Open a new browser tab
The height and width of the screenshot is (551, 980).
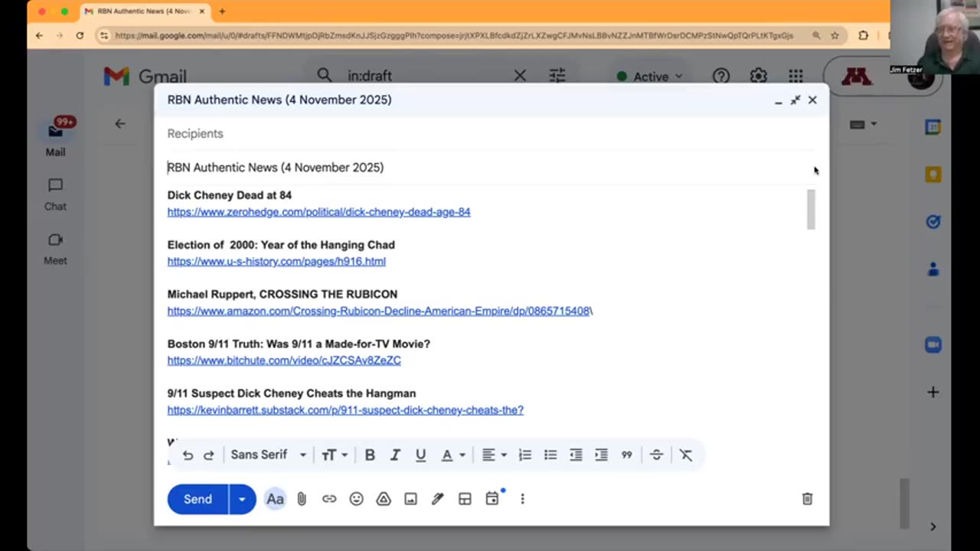[x=222, y=11]
